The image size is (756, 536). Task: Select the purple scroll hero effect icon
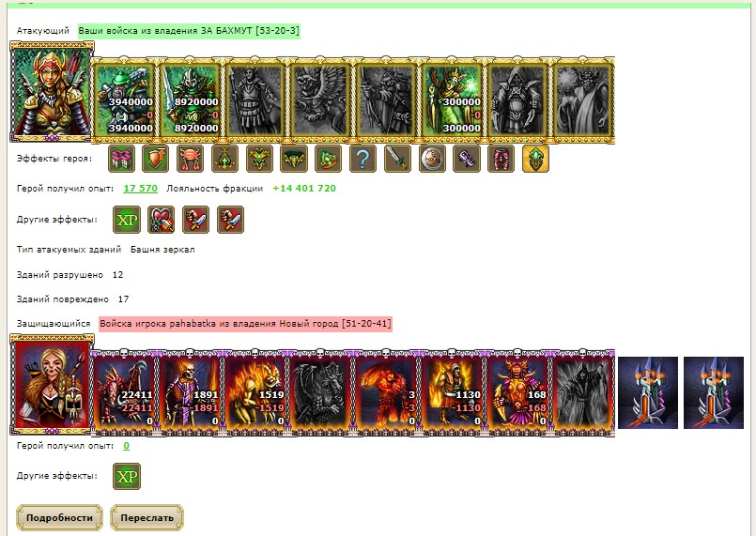coord(466,159)
